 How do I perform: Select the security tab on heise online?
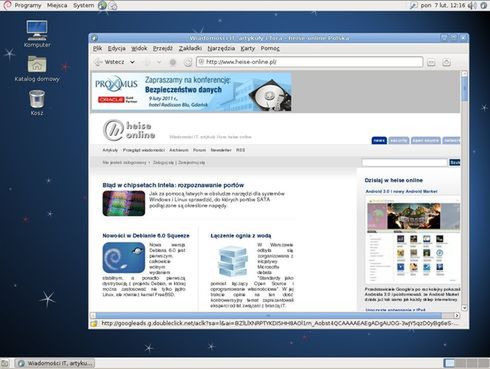[399, 141]
